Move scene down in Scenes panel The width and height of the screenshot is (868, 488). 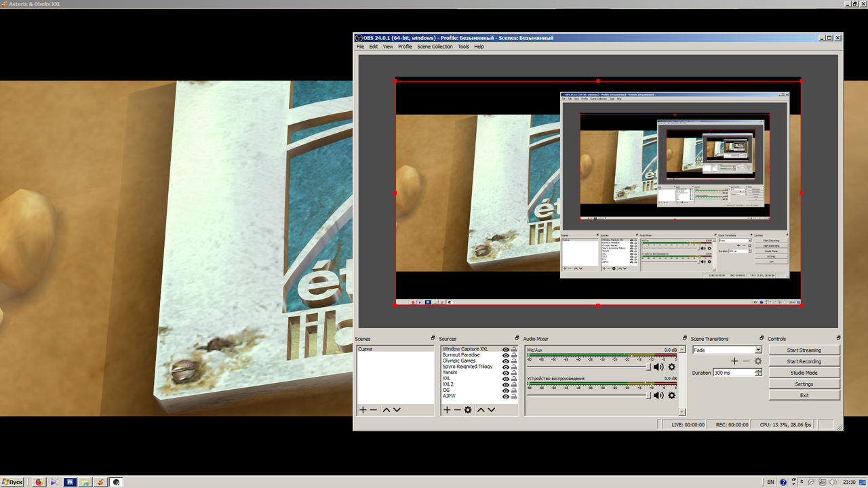point(397,410)
